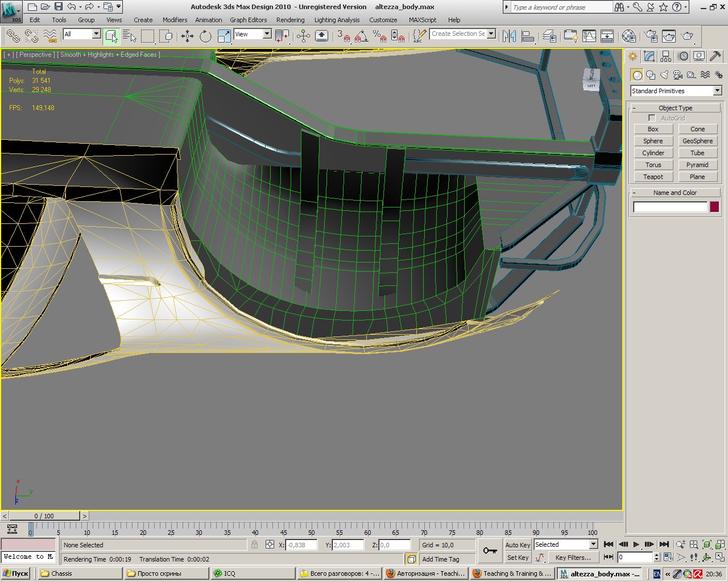Open the Modifiers menu

(175, 20)
